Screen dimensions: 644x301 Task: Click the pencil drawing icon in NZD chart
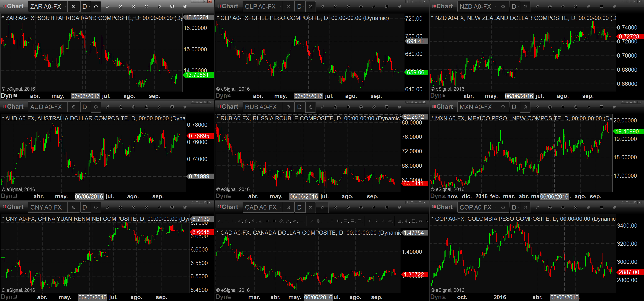(537, 6)
